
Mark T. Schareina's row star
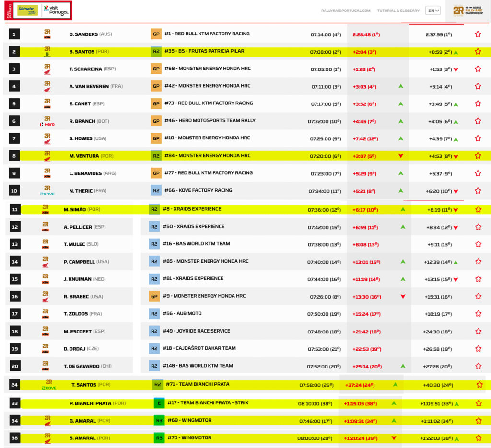point(478,69)
